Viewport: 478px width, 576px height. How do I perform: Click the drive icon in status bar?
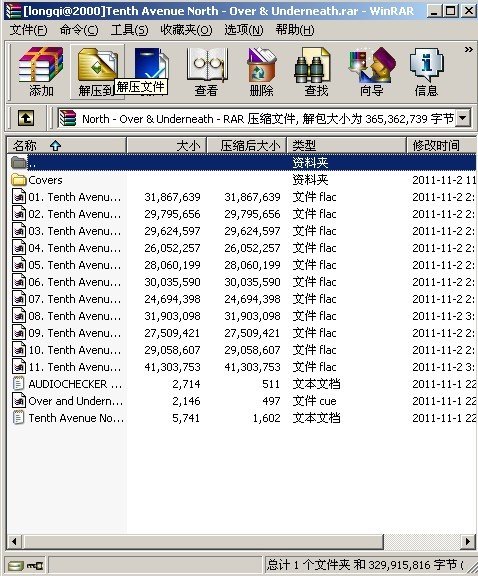pyautogui.click(x=16, y=565)
